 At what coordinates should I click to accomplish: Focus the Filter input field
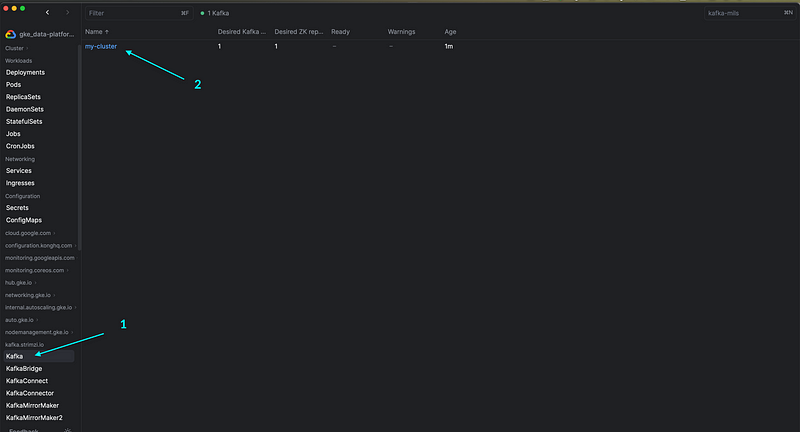130,13
